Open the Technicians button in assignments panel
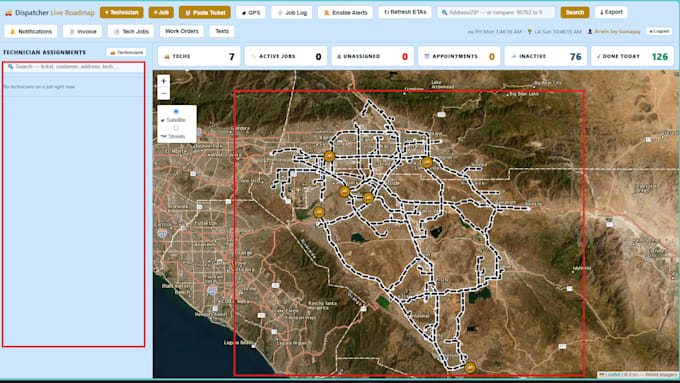The image size is (680, 383). [126, 52]
